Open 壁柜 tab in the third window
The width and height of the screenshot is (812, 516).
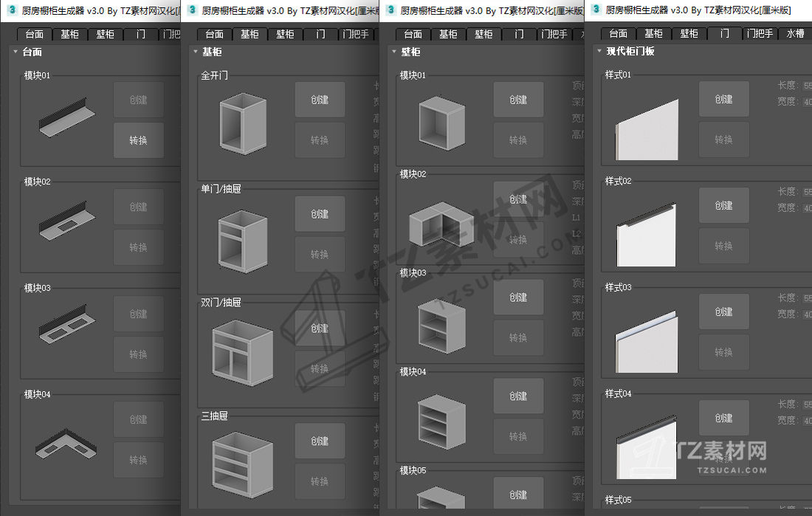pyautogui.click(x=484, y=34)
